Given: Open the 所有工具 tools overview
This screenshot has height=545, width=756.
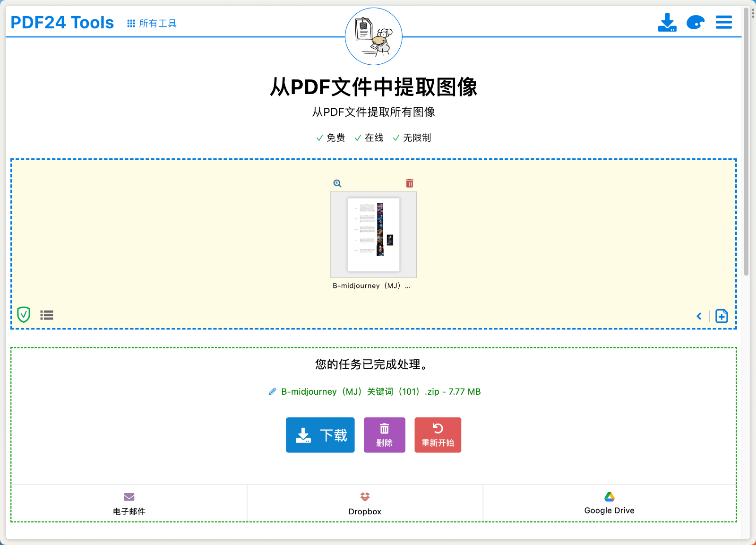Looking at the screenshot, I should coord(151,23).
